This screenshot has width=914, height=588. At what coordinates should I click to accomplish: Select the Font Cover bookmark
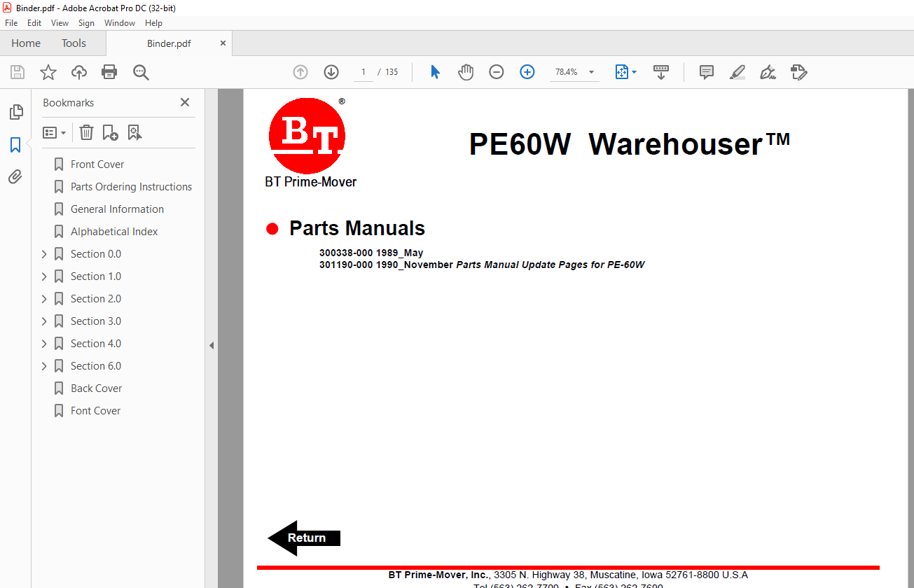pyautogui.click(x=95, y=411)
